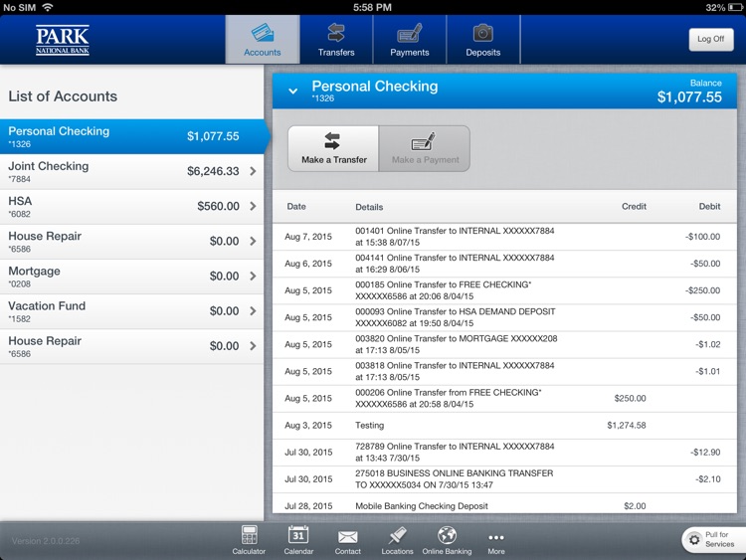This screenshot has height=560, width=746.
Task: Click the $560.00 HSA balance
Action: [x=219, y=206]
